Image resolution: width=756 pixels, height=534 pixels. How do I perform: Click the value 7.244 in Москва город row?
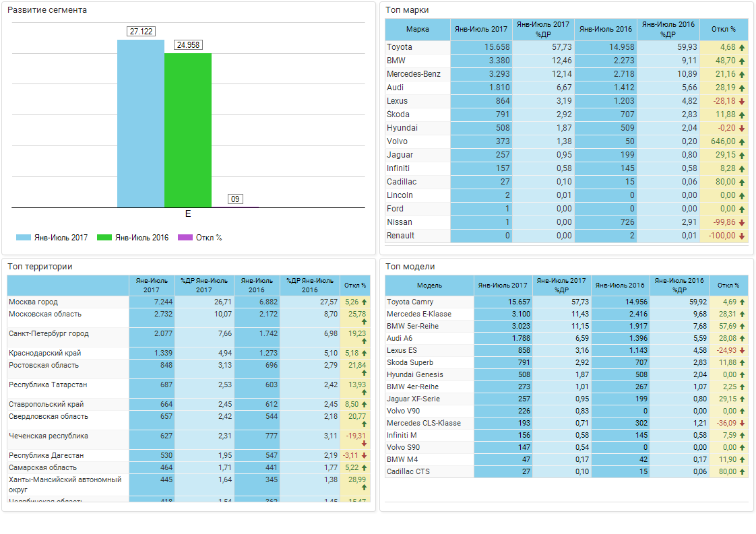tap(164, 302)
